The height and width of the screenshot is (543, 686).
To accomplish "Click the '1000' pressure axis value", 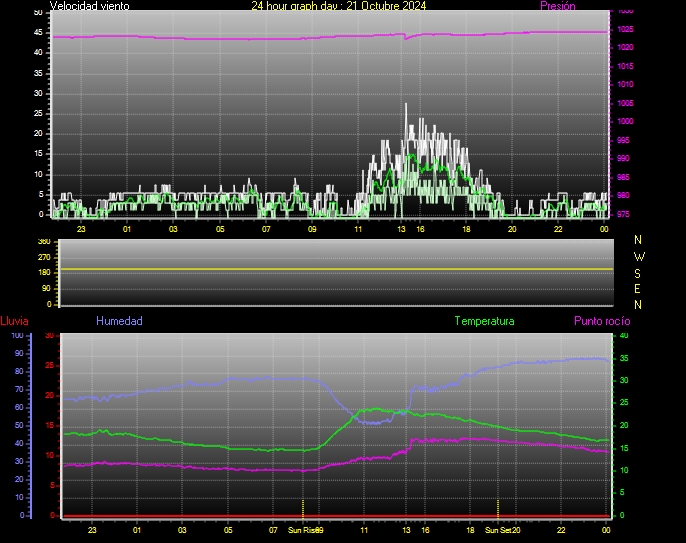I will [x=626, y=121].
